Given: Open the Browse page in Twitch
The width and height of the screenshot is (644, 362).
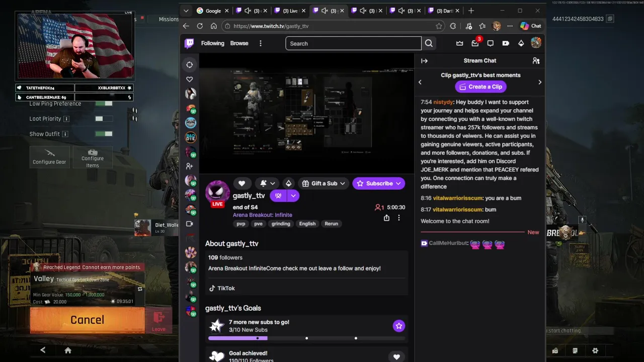Looking at the screenshot, I should pyautogui.click(x=239, y=43).
